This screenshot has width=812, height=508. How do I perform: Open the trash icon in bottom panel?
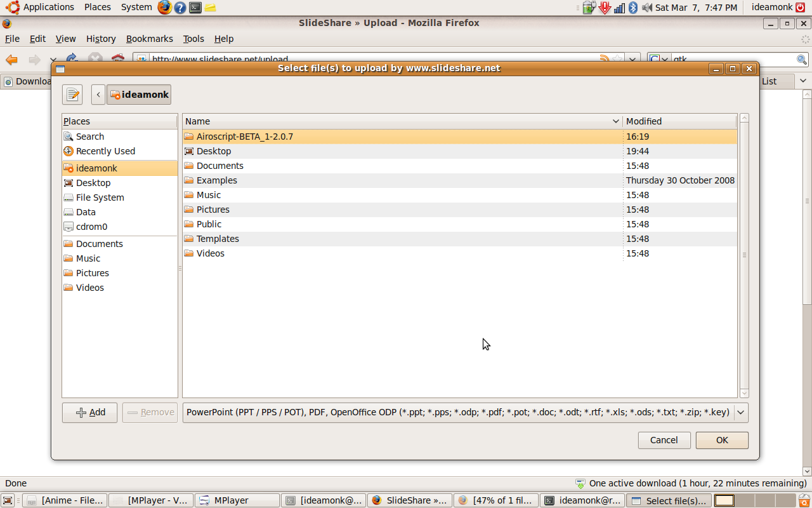click(803, 500)
